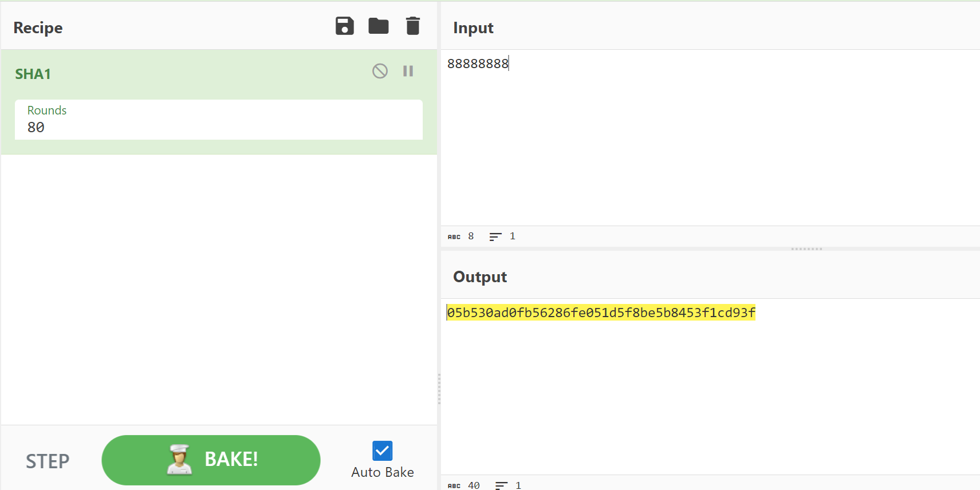Screen dimensions: 980x490
Task: Select the highlighted output hash
Action: [x=601, y=313]
